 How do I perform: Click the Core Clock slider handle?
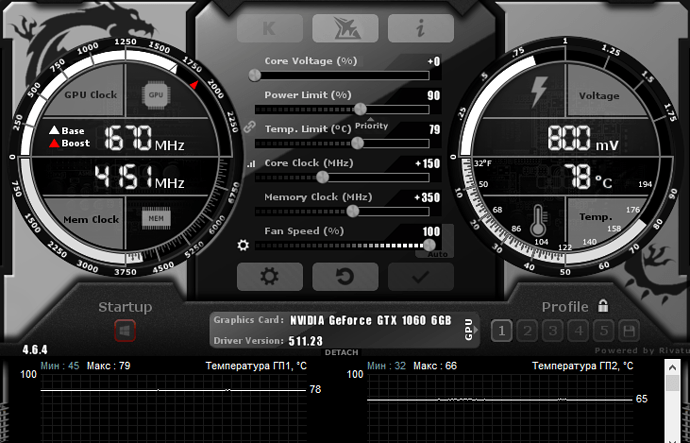[x=323, y=177]
